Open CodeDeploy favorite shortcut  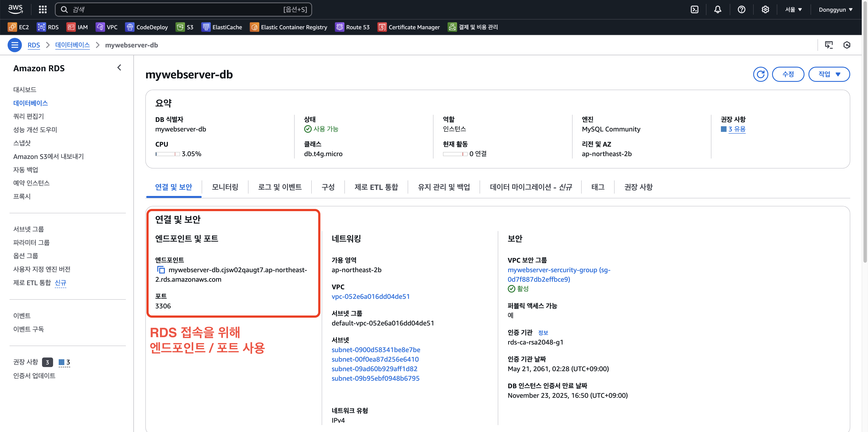coord(147,27)
